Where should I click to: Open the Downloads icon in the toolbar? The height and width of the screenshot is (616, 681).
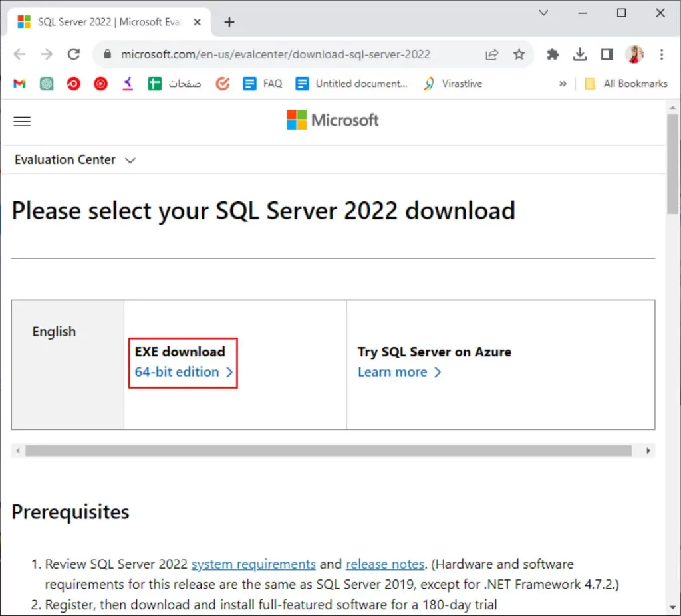tap(580, 54)
